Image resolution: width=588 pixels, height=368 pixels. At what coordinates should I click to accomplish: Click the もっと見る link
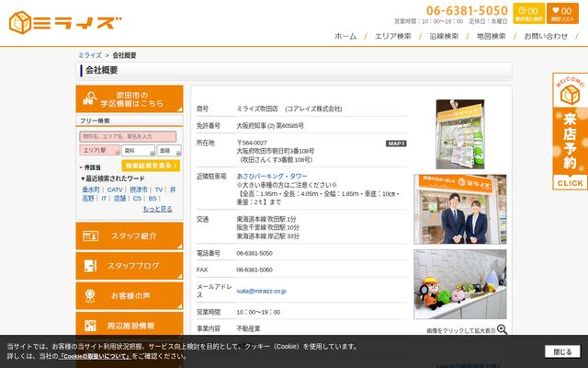coord(157,209)
